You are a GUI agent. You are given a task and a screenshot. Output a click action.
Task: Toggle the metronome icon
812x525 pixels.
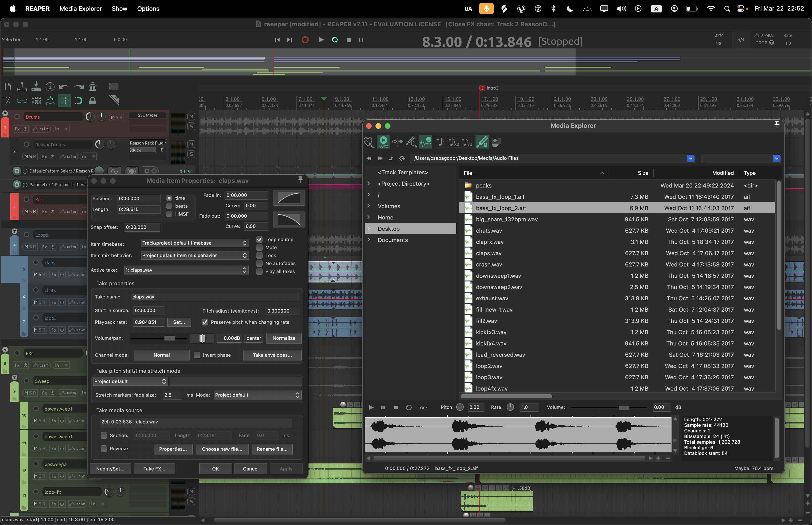[92, 86]
